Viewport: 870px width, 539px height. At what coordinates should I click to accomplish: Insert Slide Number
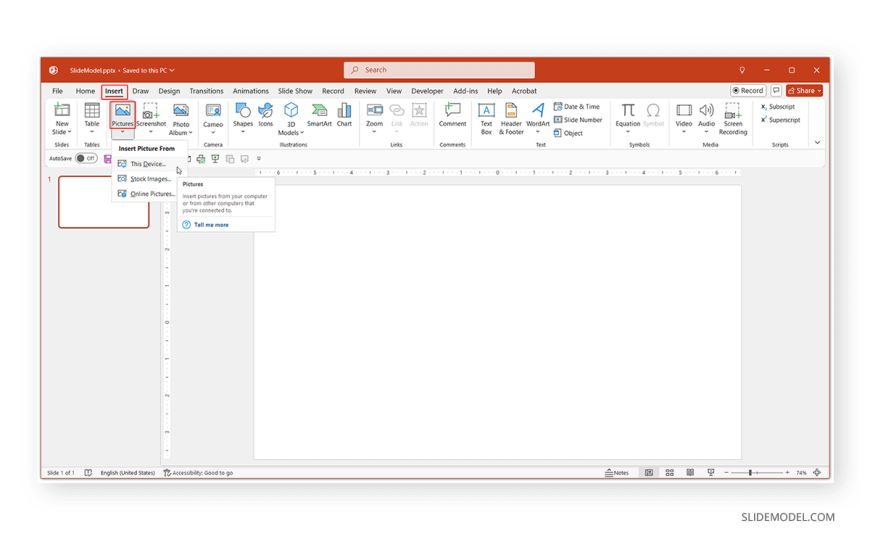point(578,120)
